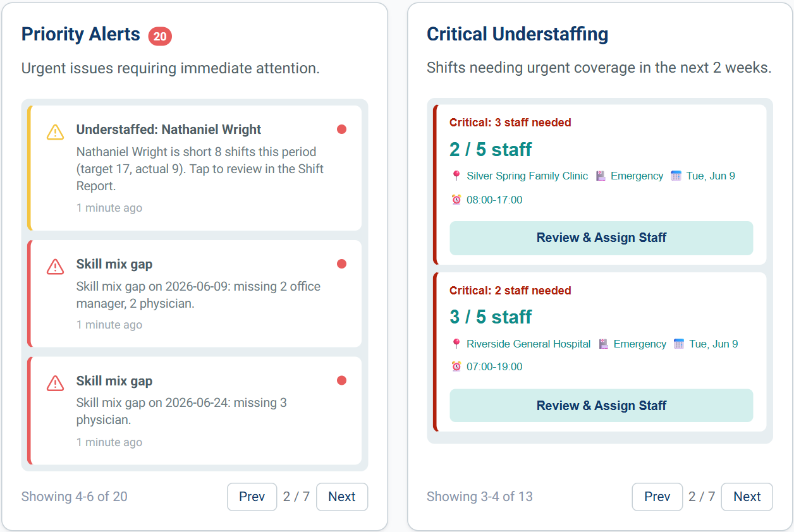Open the Understaffed: Nathaniel Wright alert title
Viewport: 794px width, 532px height.
pos(169,130)
